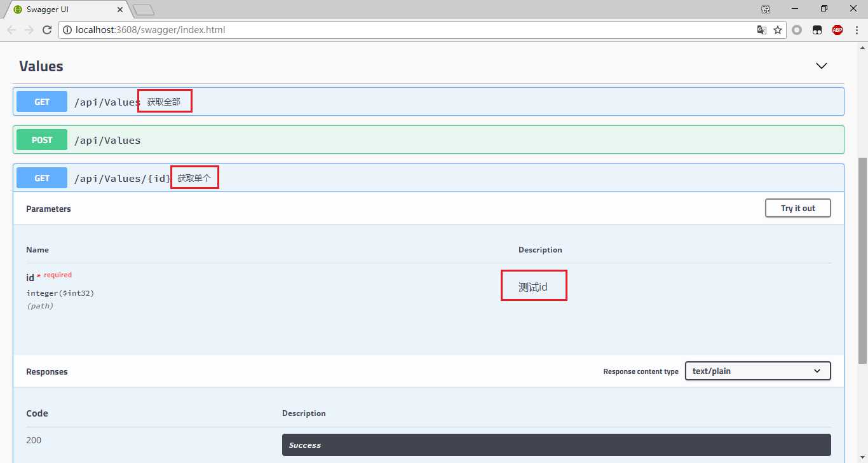Click the Success response description
The image size is (868, 463).
coord(556,445)
